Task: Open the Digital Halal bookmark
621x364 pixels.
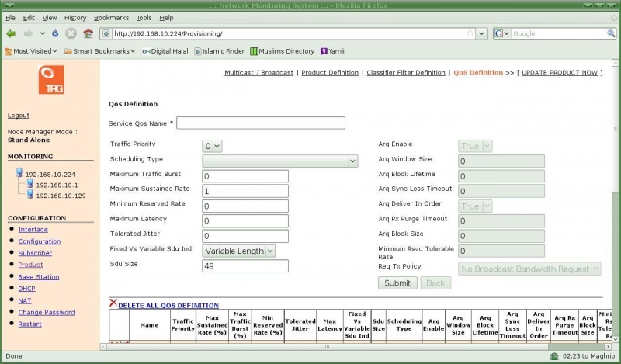Action: coord(165,51)
